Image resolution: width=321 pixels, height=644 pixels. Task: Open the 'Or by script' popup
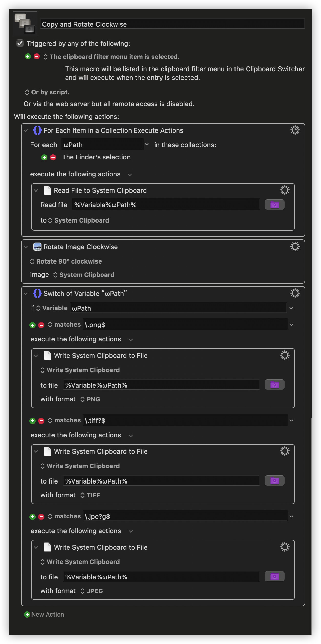(x=47, y=92)
